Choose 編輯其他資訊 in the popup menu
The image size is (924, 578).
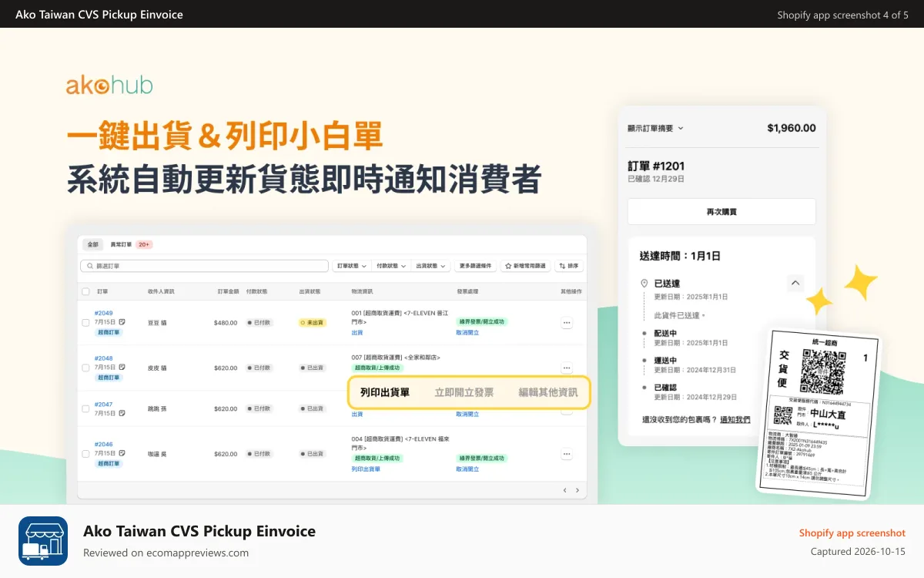coord(548,392)
